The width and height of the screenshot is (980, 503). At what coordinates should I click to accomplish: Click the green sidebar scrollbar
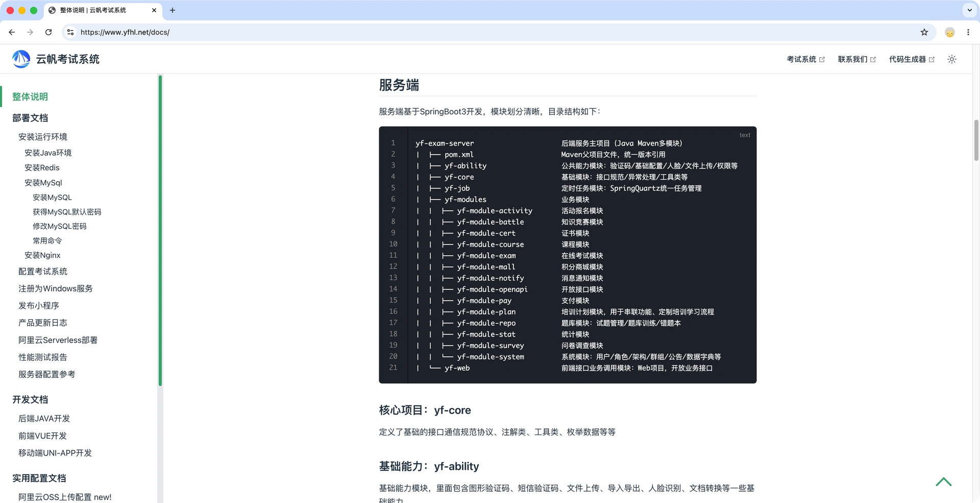[x=160, y=230]
